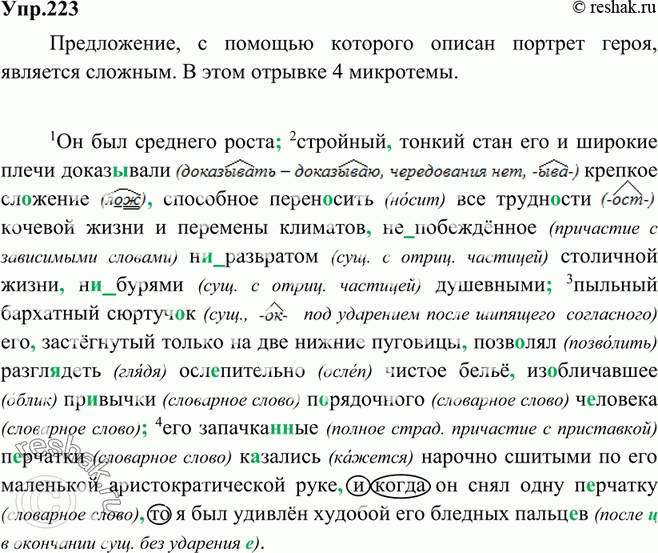Viewport: 658px width, 553px height.
Task: Click the word 'разглядеть'
Action: click(51, 372)
